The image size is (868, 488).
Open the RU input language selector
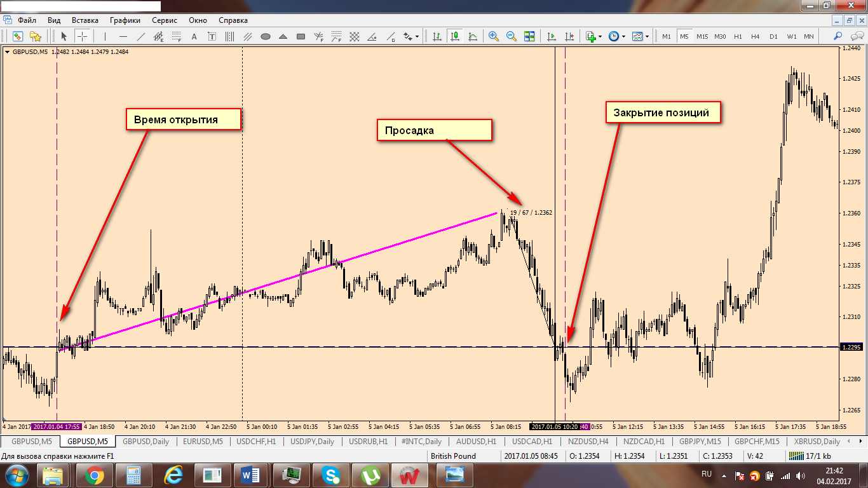click(x=707, y=474)
